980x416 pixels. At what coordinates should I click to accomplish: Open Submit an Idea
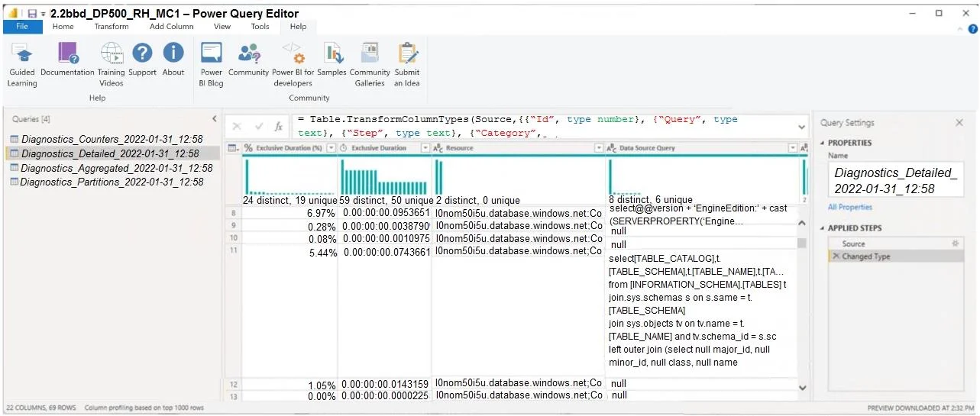coord(407,64)
